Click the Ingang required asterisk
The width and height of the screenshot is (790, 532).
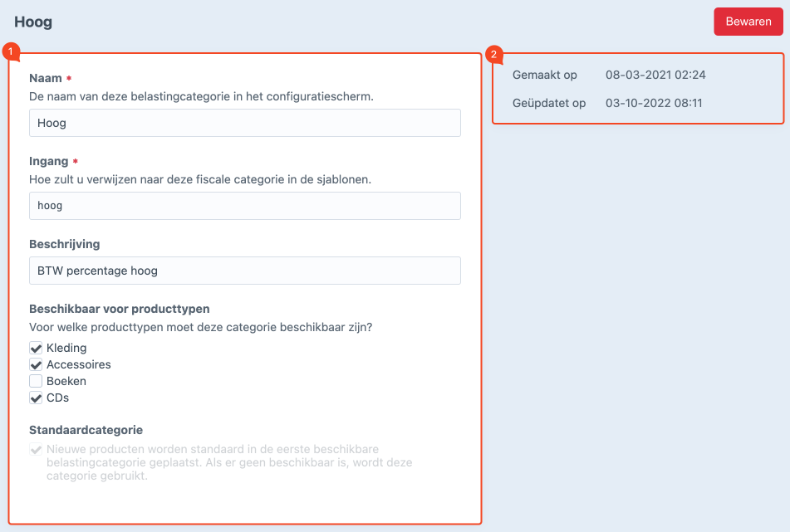[73, 160]
